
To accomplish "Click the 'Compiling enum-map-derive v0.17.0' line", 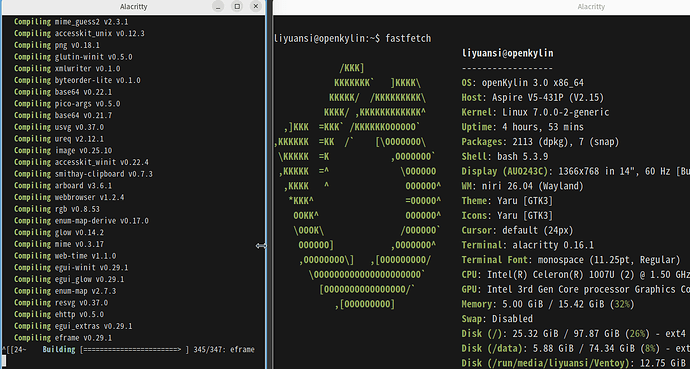I will (81, 221).
